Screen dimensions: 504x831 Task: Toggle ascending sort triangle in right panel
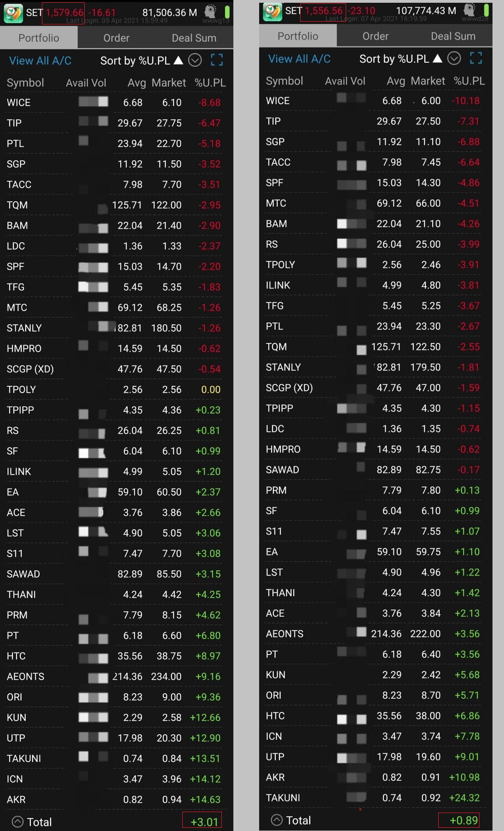(438, 58)
